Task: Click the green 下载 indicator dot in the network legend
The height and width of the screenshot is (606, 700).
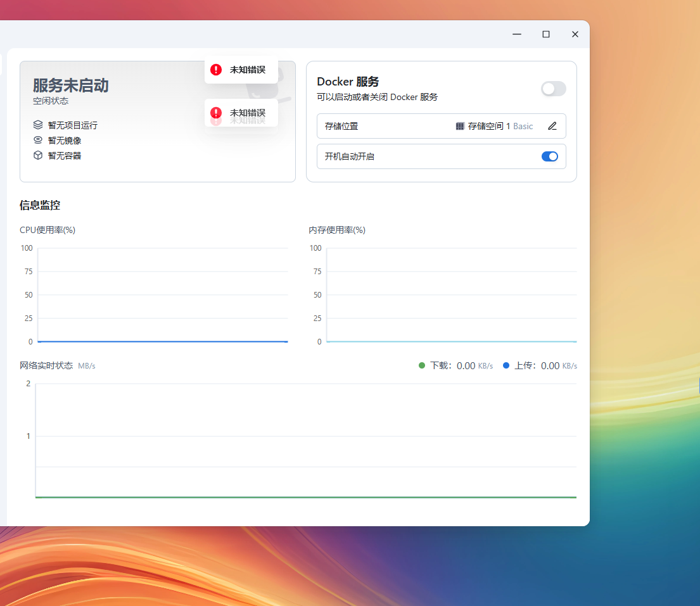Action: [422, 365]
